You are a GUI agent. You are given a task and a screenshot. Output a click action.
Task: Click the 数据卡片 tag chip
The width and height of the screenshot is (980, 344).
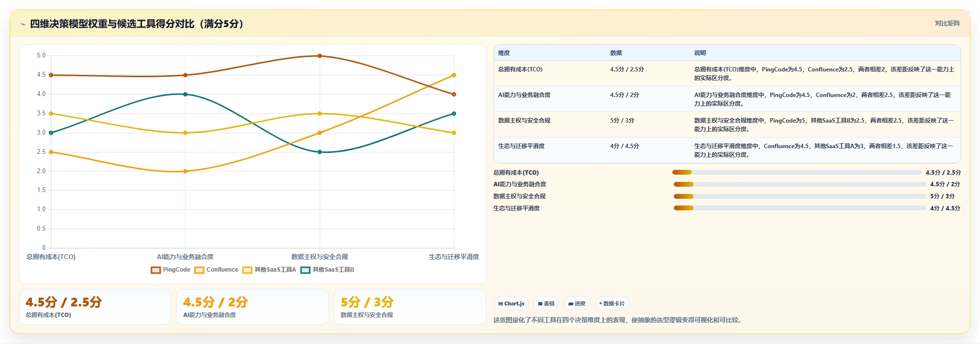coord(612,303)
